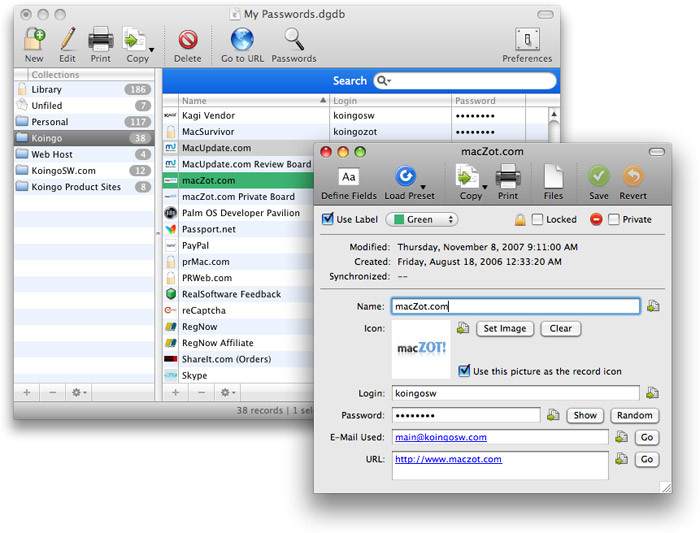Copy the E-Mail Used field icon
The height and width of the screenshot is (533, 700).
pyautogui.click(x=621, y=437)
